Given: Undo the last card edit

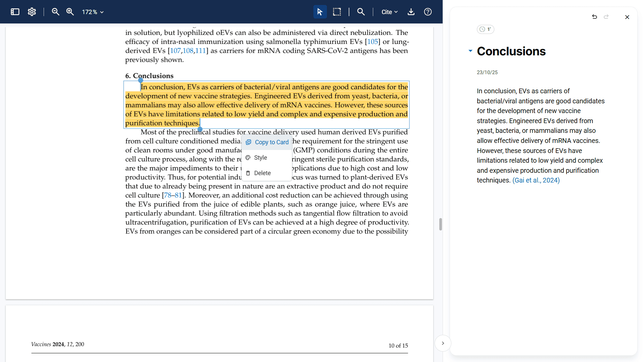Looking at the screenshot, I should point(594,17).
